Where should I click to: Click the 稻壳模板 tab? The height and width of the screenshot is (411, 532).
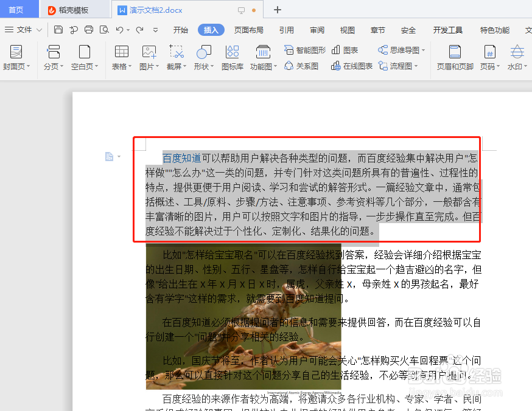69,10
